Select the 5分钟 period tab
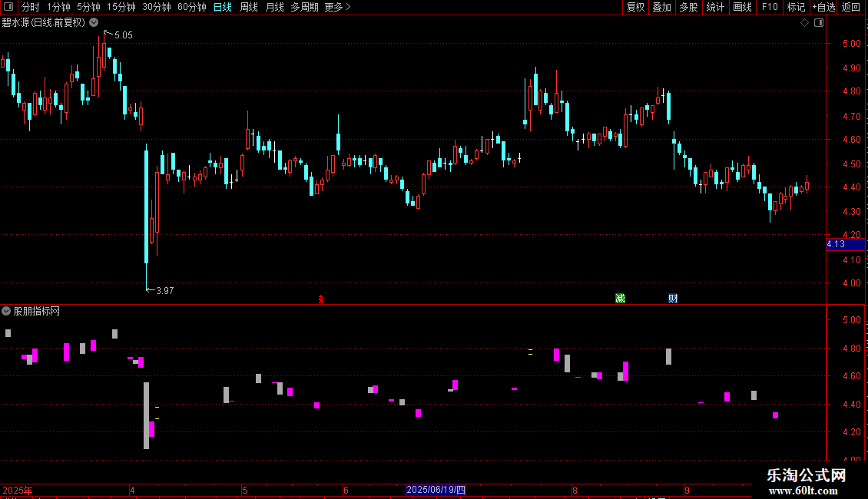 tap(88, 7)
